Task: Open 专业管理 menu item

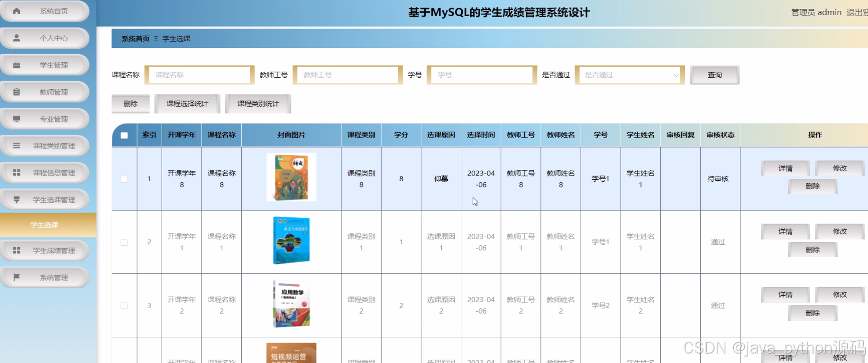Action: [45, 119]
